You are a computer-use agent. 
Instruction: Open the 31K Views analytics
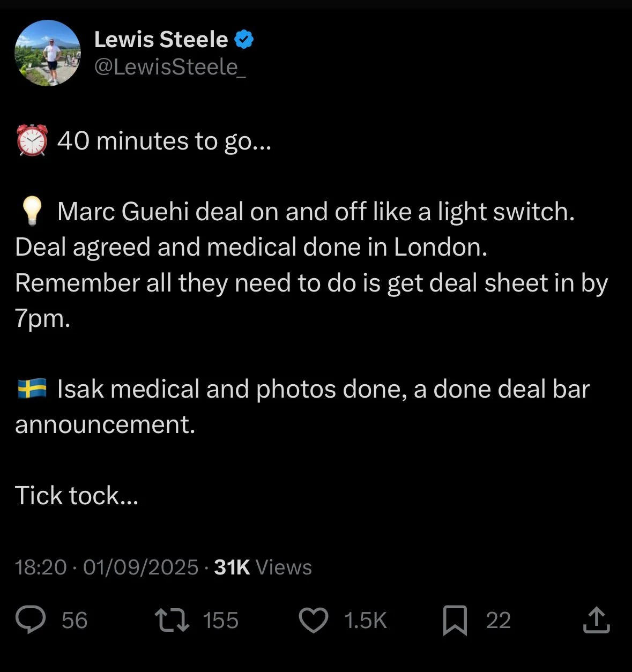pyautogui.click(x=263, y=568)
